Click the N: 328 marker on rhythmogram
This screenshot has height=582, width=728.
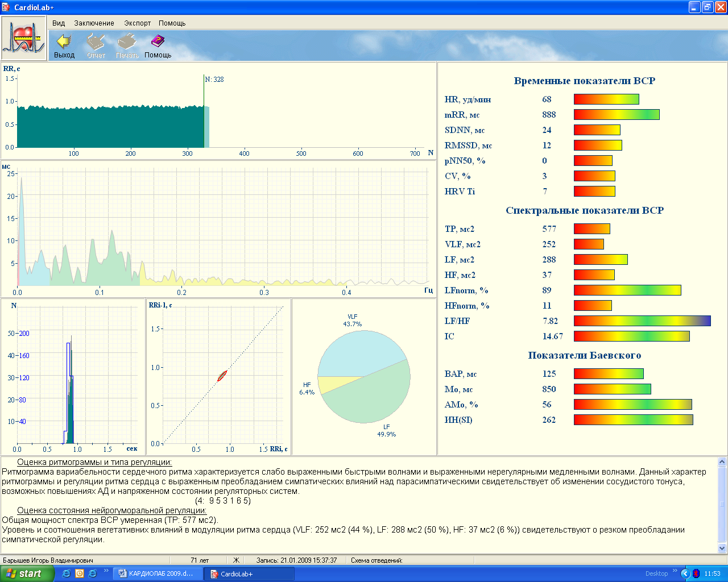click(214, 80)
